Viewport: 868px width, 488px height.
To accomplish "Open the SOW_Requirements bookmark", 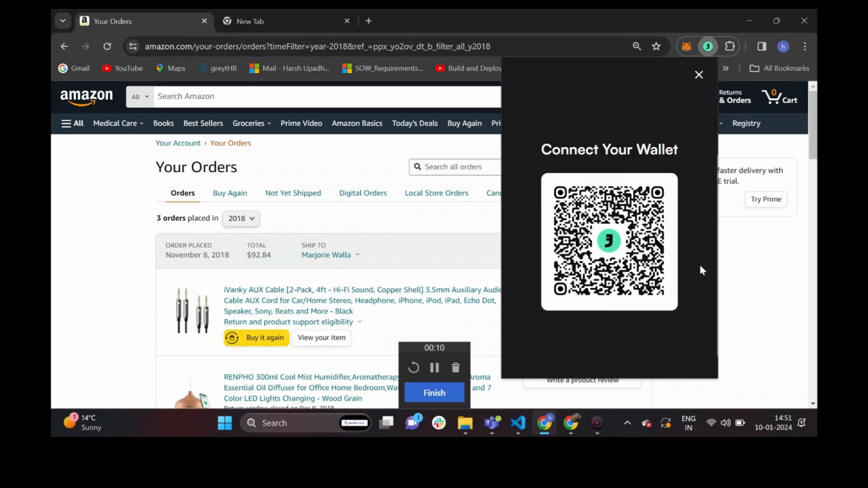I will (x=382, y=68).
